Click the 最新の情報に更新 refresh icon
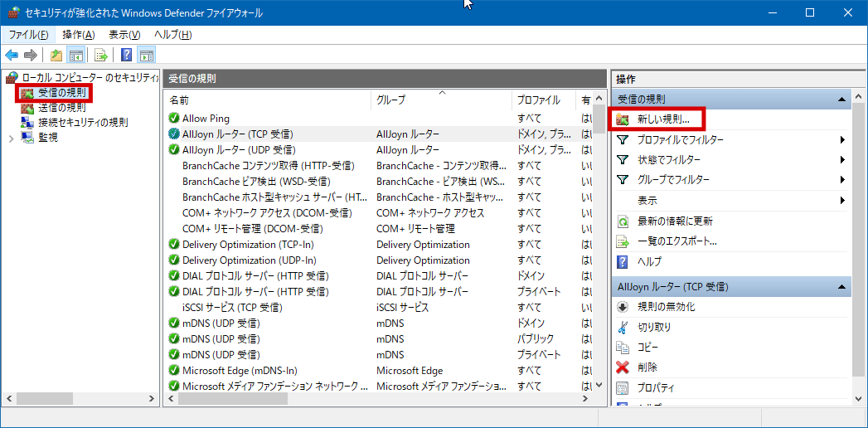 (623, 221)
